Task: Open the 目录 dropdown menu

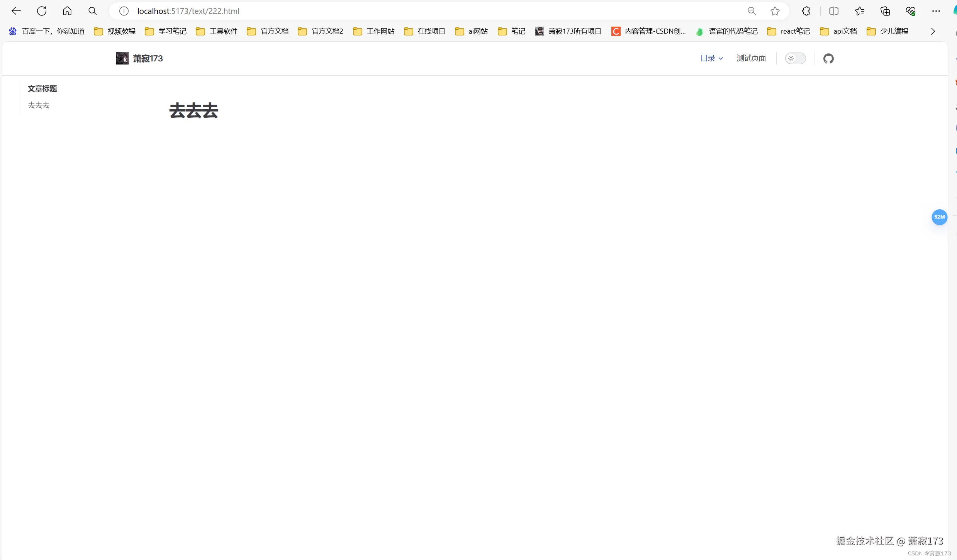Action: [x=711, y=58]
